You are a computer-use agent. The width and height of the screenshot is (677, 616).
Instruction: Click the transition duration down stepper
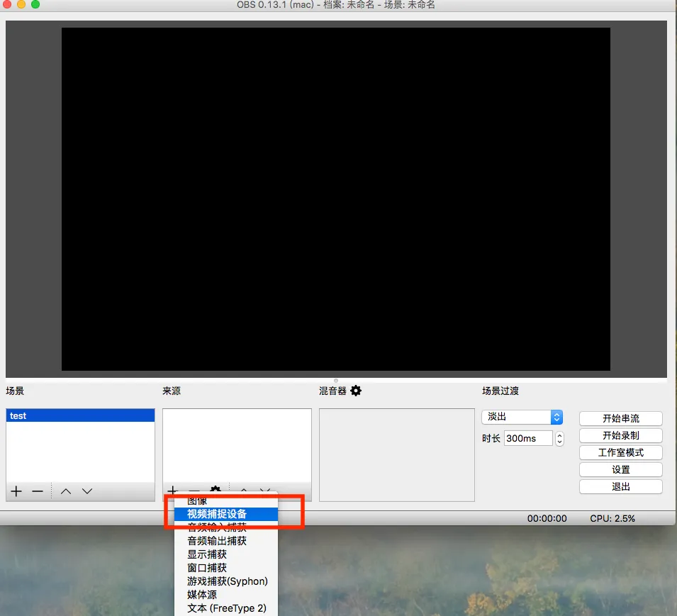pos(559,441)
